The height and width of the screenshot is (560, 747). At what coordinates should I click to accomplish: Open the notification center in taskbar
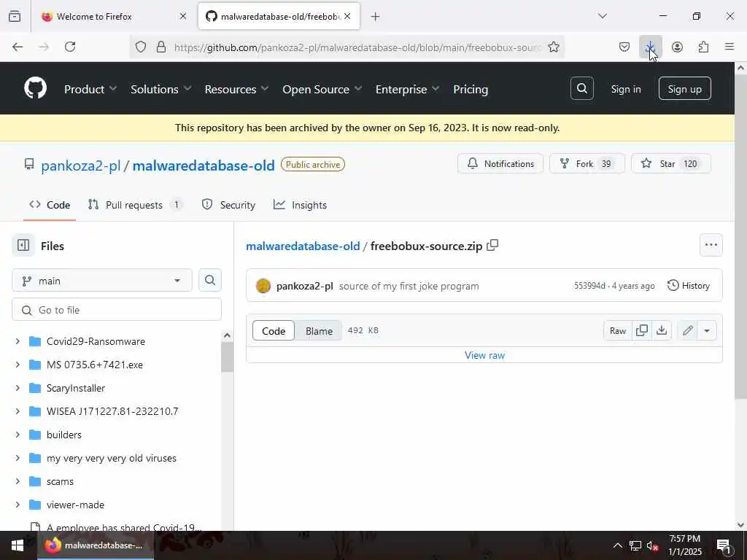tap(724, 545)
